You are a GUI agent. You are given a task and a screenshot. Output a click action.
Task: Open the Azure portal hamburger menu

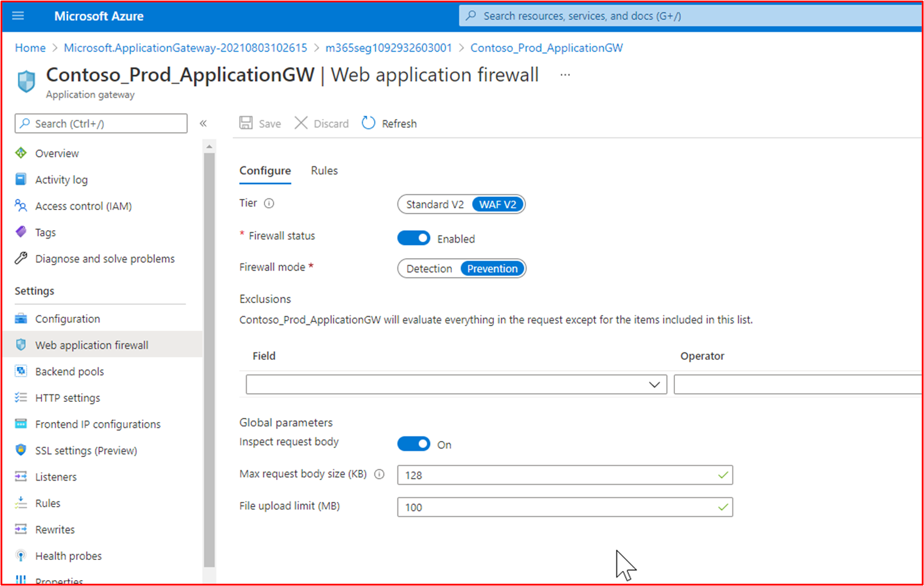[18, 16]
